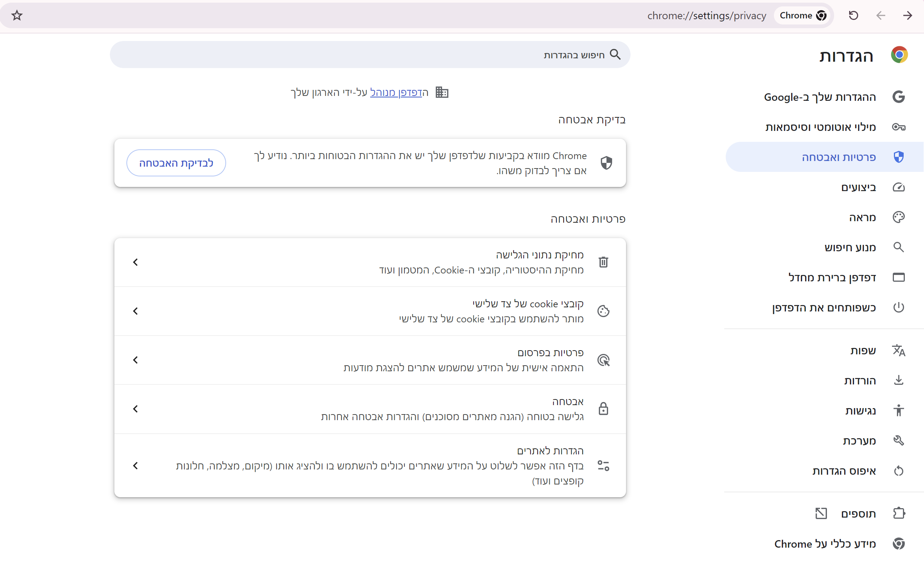Click the ad privacy icon
The width and height of the screenshot is (924, 580).
tap(603, 360)
